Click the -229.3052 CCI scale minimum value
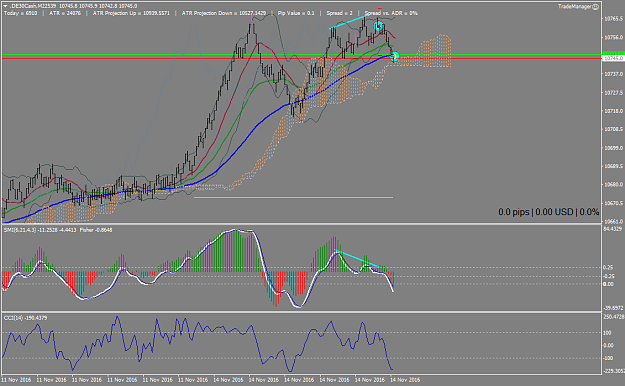625x386 pixels. [614, 371]
